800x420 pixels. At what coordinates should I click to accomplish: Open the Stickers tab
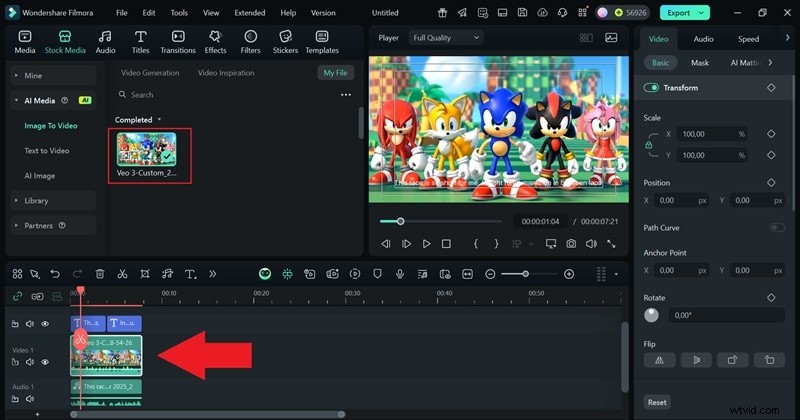coord(285,42)
